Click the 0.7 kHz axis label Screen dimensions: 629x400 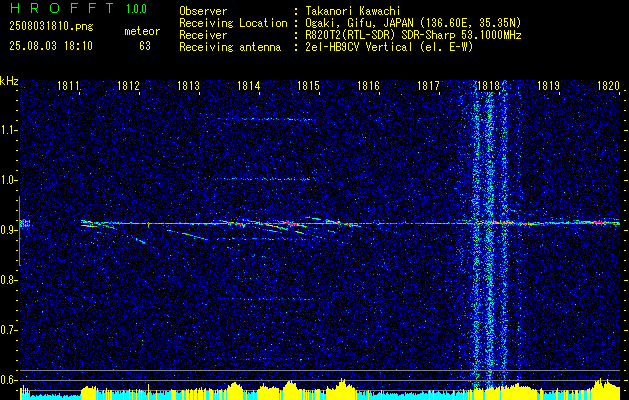(x=8, y=330)
